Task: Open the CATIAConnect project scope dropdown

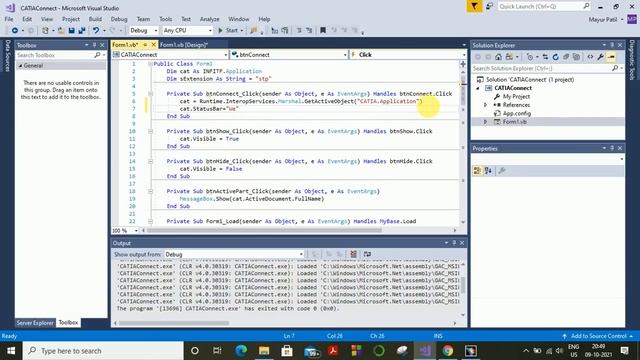Action: coord(170,55)
